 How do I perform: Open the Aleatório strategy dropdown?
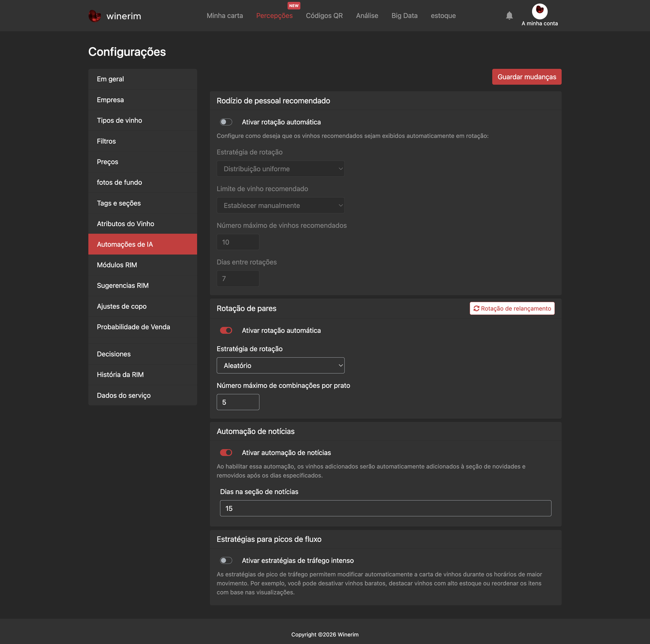pyautogui.click(x=280, y=366)
